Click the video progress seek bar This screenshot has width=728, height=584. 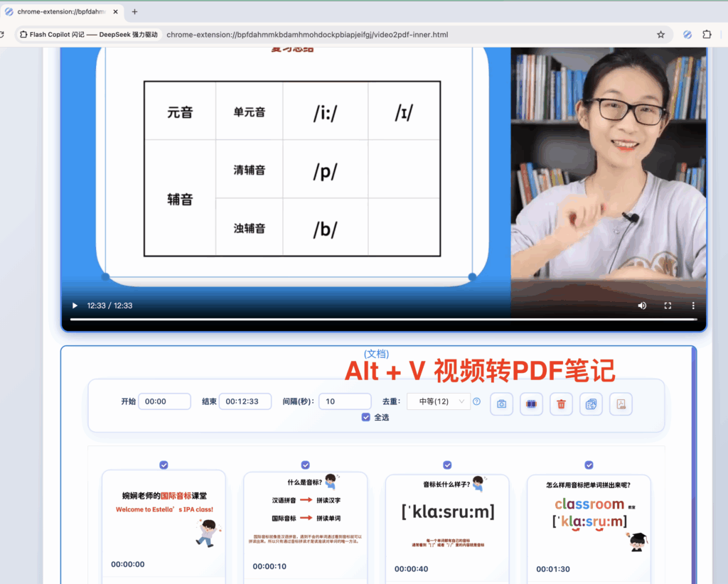384,319
